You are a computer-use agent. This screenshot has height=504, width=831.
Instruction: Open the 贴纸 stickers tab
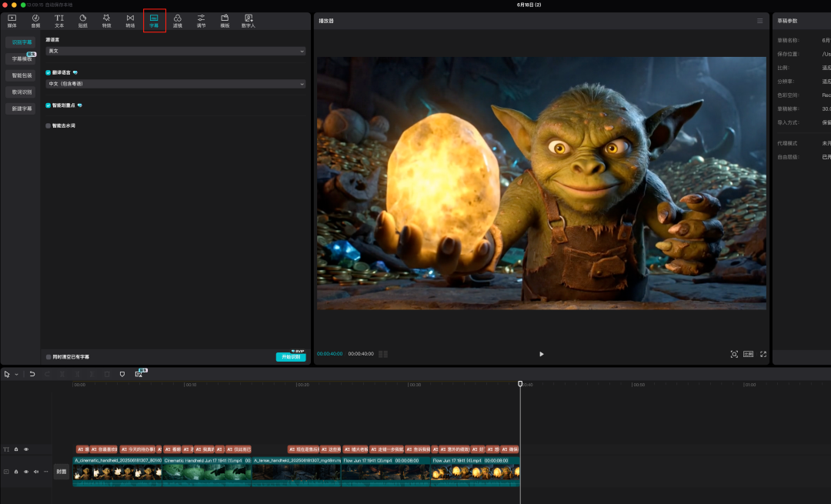click(82, 21)
